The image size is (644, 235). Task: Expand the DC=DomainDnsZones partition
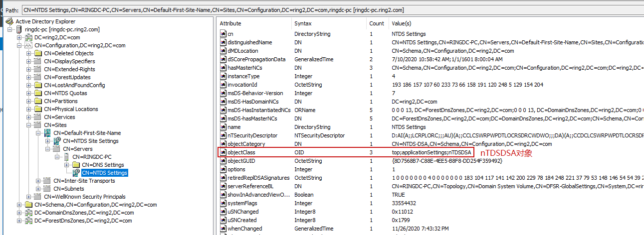click(x=19, y=213)
